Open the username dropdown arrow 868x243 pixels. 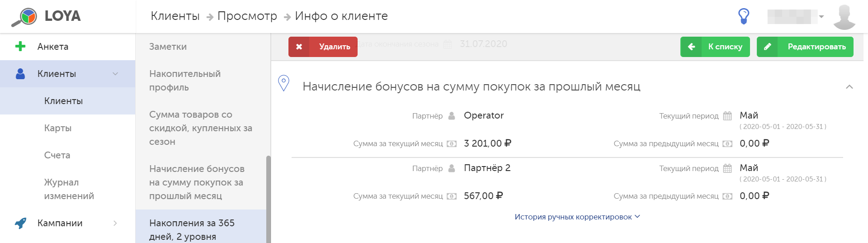821,17
